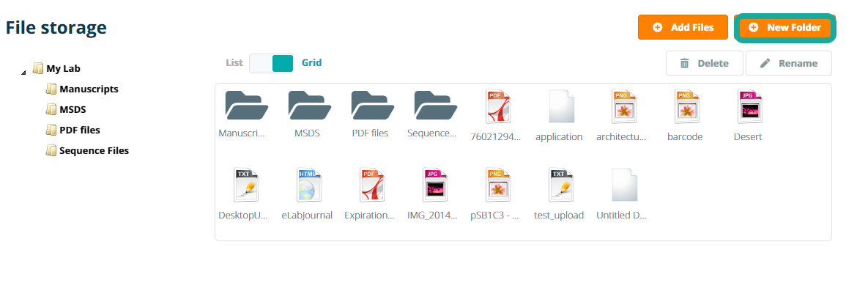Click the Add Files button
The height and width of the screenshot is (294, 868).
(x=682, y=27)
